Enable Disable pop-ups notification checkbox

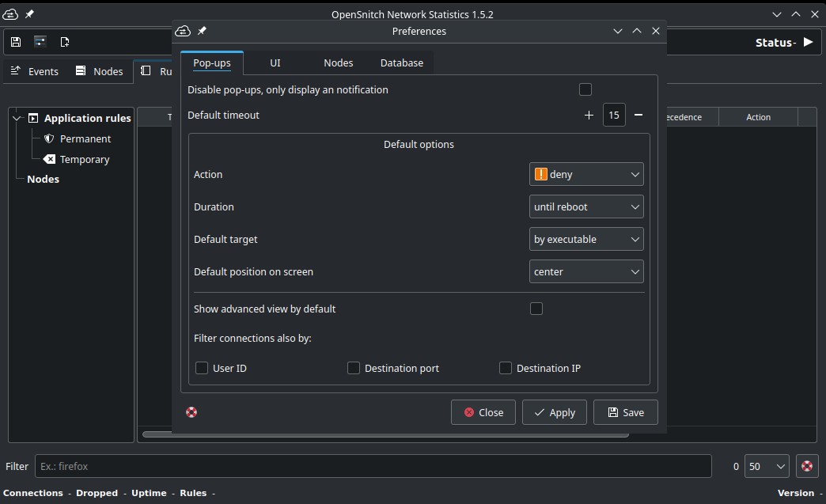coord(585,89)
